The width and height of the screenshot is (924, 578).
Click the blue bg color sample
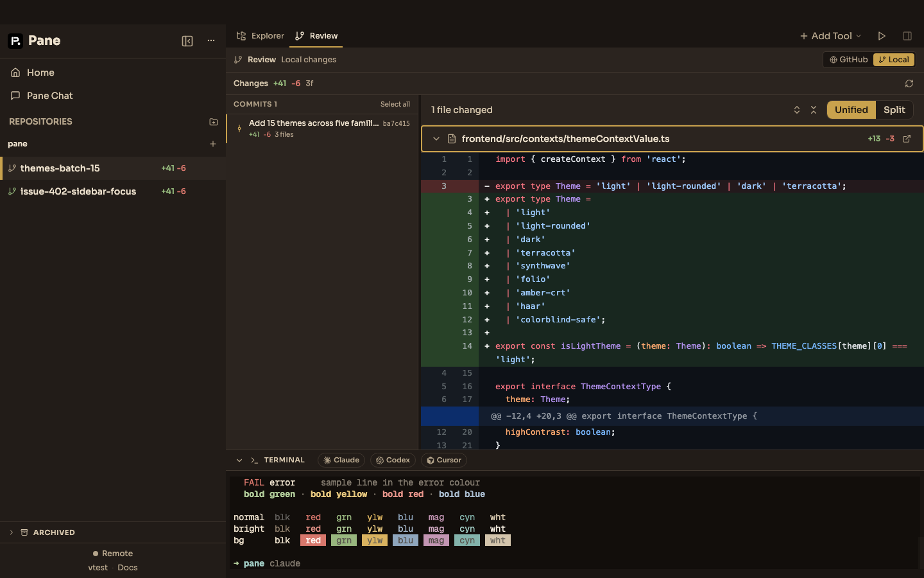point(406,541)
